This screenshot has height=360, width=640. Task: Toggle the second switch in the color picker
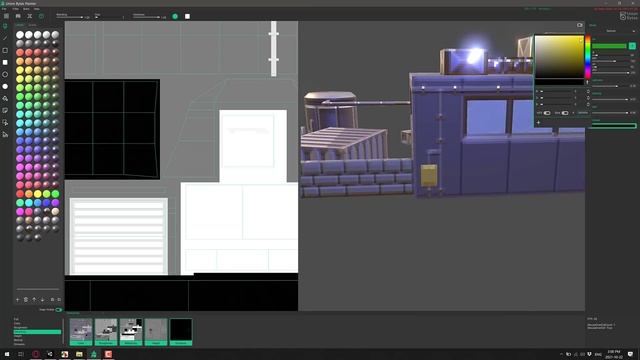[x=565, y=113]
